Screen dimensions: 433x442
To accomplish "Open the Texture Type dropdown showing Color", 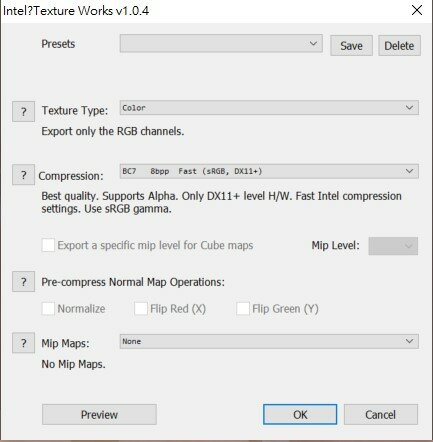I will coord(269,108).
